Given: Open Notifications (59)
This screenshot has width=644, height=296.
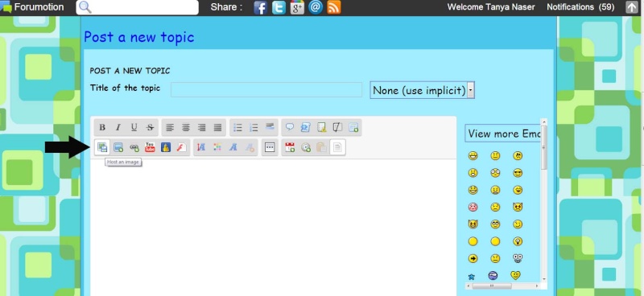Looking at the screenshot, I should (580, 7).
